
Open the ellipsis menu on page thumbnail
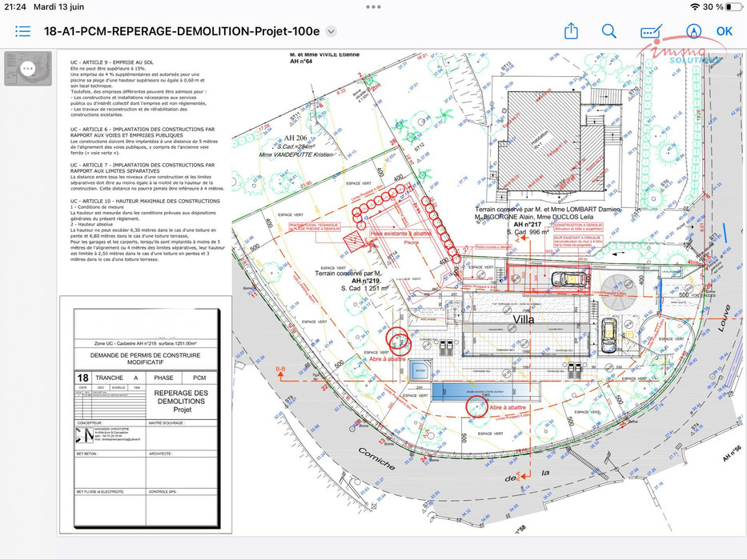(x=28, y=69)
